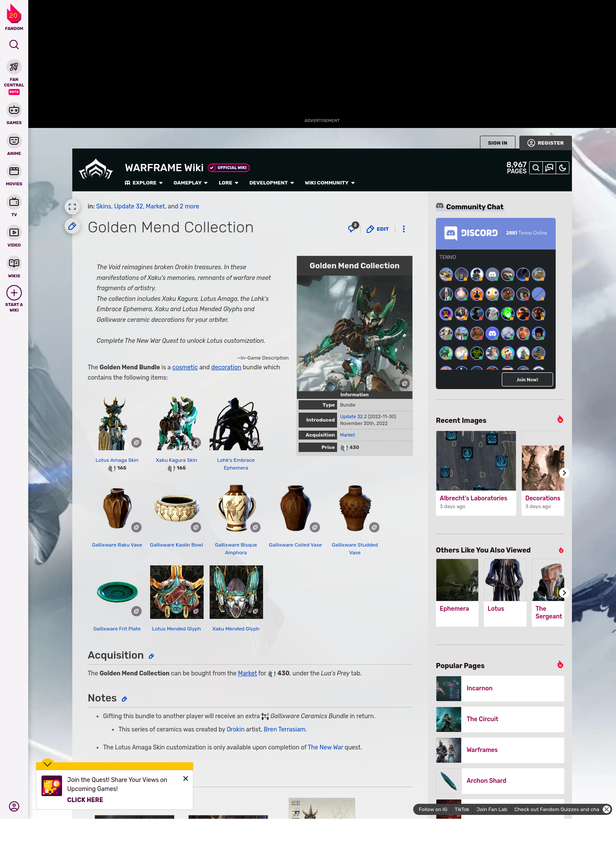Click the Edit article button

pos(378,229)
